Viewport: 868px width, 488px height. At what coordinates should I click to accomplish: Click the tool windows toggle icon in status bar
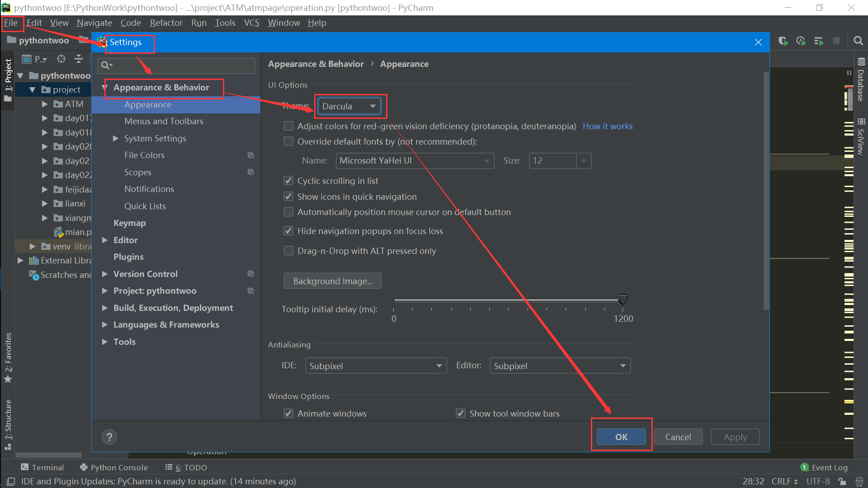[x=11, y=482]
